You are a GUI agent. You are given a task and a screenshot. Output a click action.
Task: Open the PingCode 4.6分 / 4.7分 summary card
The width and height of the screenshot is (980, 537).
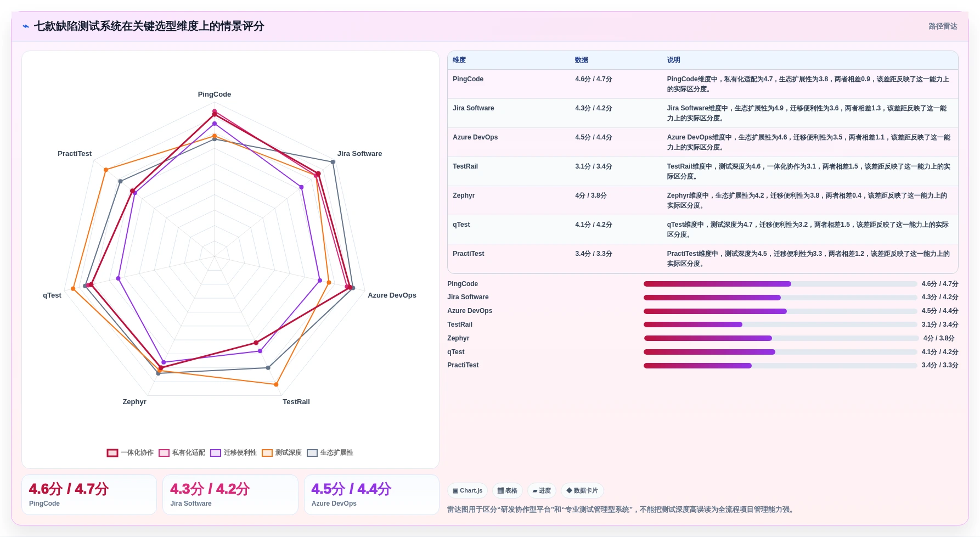click(89, 495)
